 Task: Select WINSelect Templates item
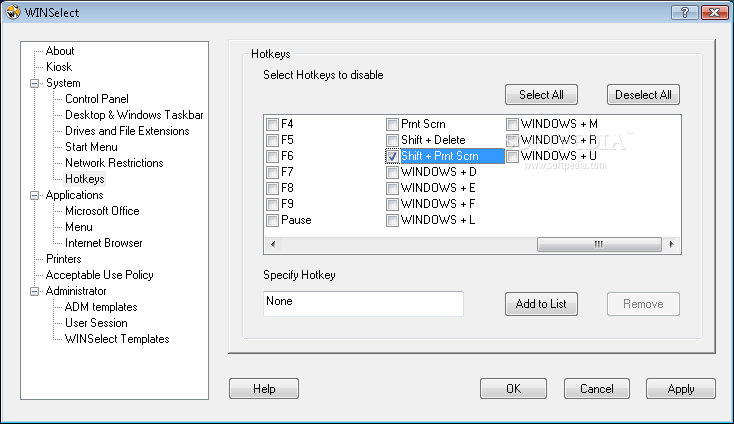(x=117, y=339)
